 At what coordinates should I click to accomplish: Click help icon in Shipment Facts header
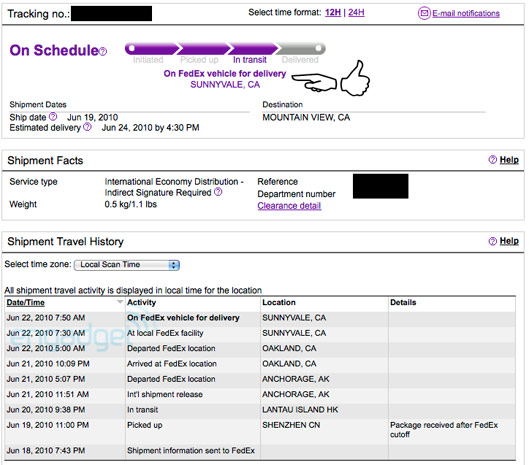(x=493, y=160)
